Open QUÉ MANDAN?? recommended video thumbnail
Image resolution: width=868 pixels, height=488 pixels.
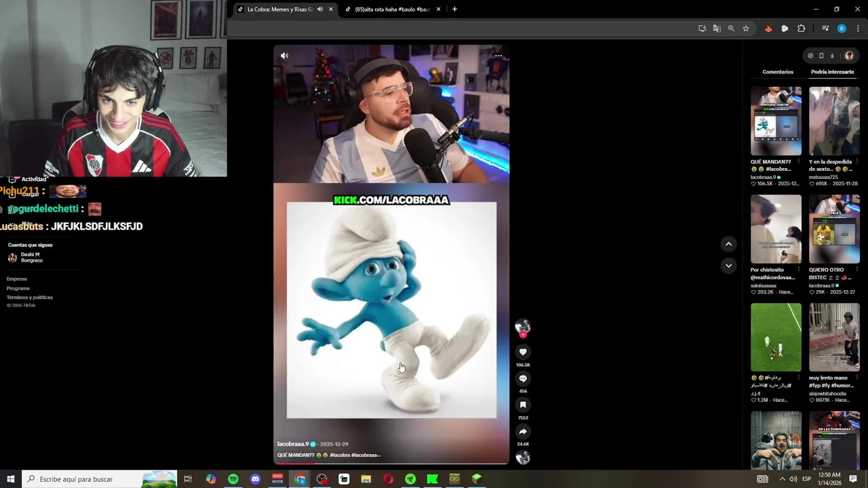(x=776, y=121)
